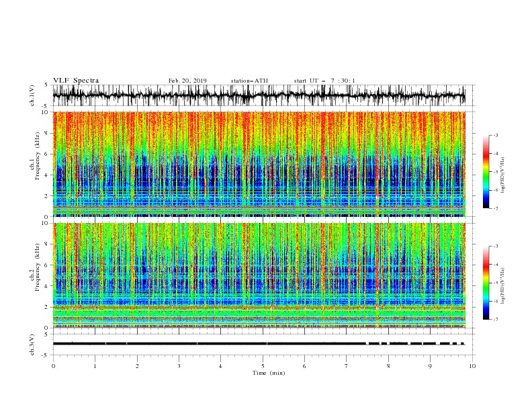Click the "-3" tick on the upper colorbar
Image resolution: width=532 pixels, height=411 pixels.
click(496, 136)
